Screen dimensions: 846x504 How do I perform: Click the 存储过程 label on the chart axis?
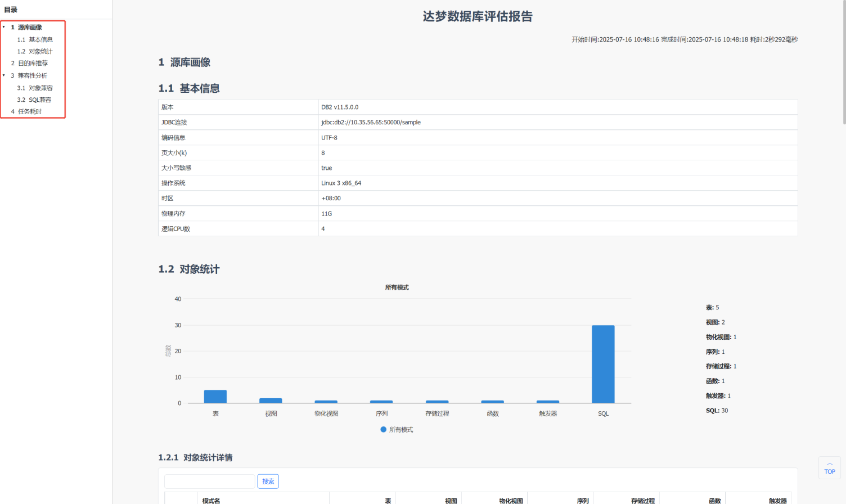(437, 413)
